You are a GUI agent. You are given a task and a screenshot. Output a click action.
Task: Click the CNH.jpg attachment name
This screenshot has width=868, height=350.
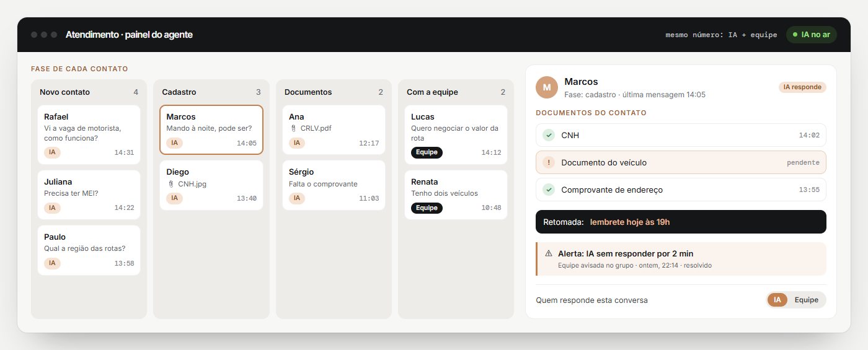click(192, 184)
